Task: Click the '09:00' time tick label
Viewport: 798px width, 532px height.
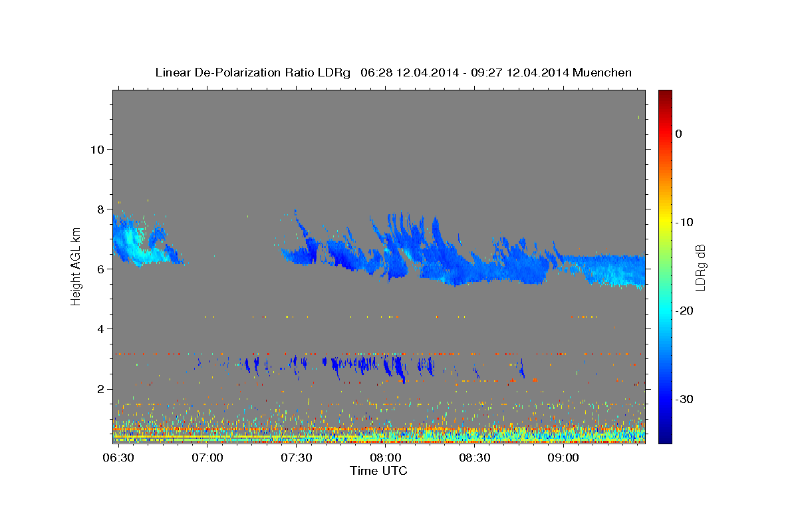Action: click(563, 458)
